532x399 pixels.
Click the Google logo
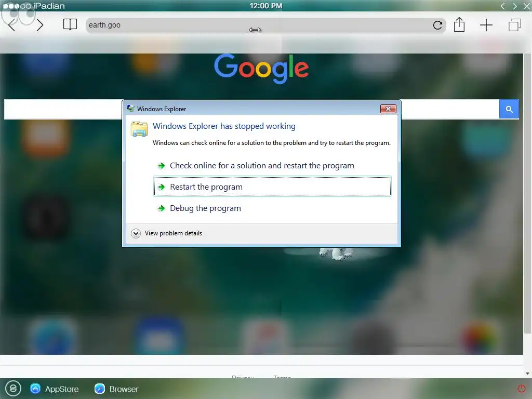click(261, 69)
